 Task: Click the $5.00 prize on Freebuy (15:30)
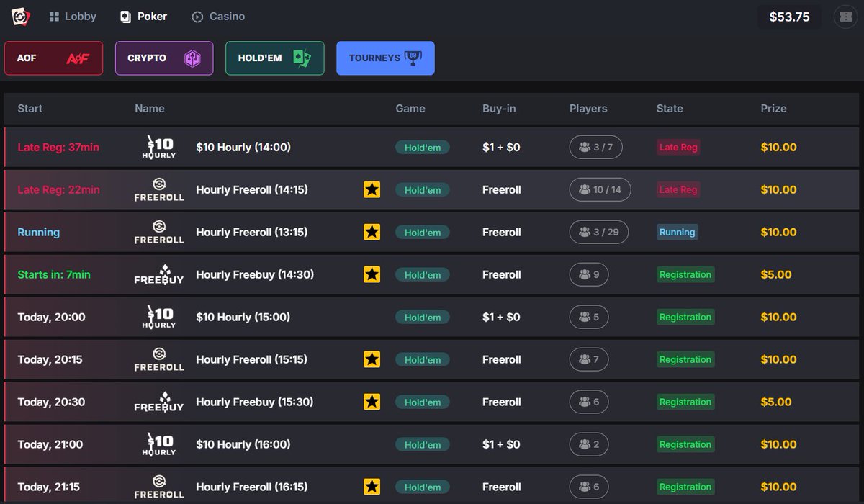(x=776, y=402)
